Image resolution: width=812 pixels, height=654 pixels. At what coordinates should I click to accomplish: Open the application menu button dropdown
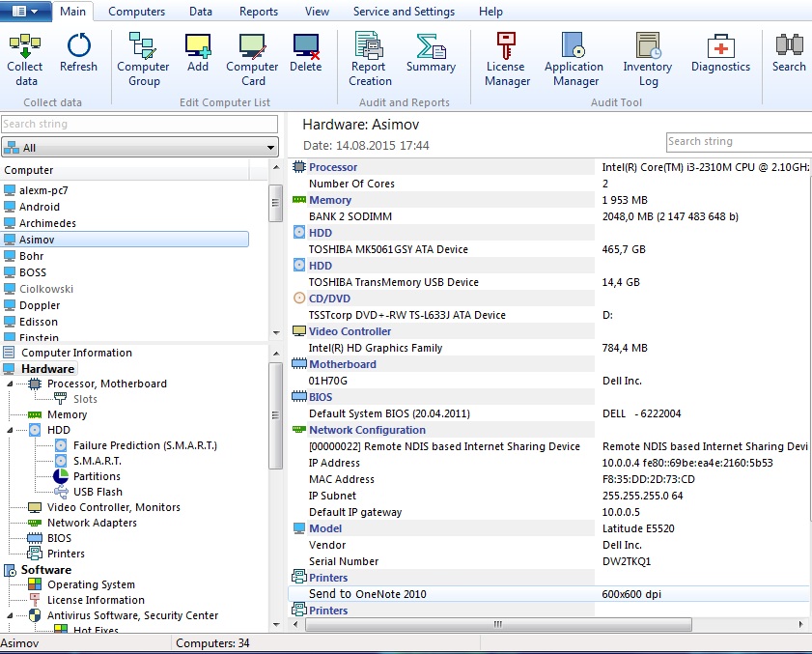(26, 11)
